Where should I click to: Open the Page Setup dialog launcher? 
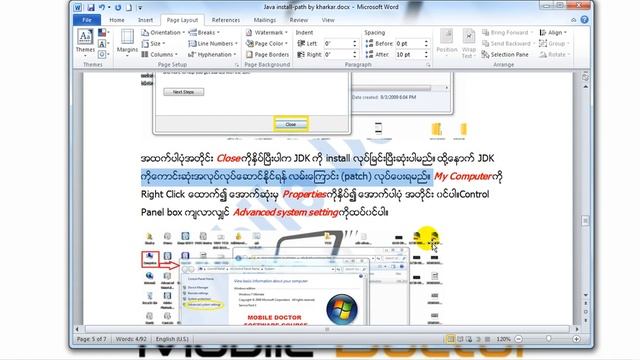pyautogui.click(x=237, y=65)
